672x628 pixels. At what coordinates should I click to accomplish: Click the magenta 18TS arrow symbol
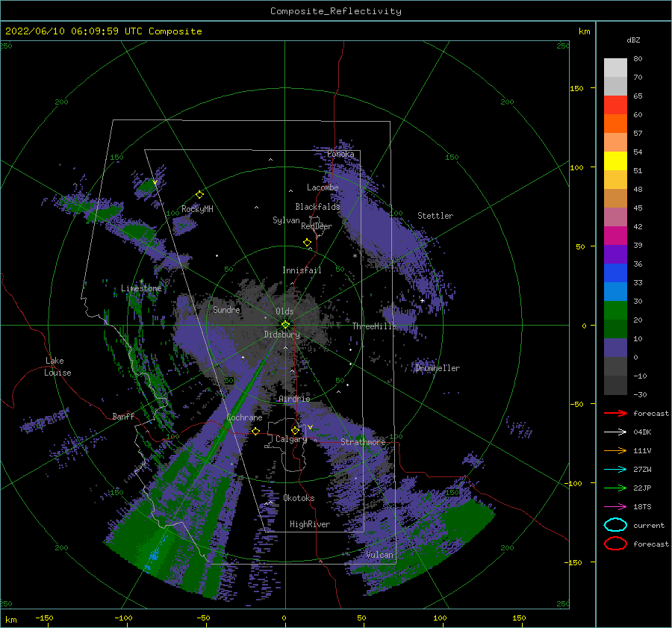tap(615, 507)
